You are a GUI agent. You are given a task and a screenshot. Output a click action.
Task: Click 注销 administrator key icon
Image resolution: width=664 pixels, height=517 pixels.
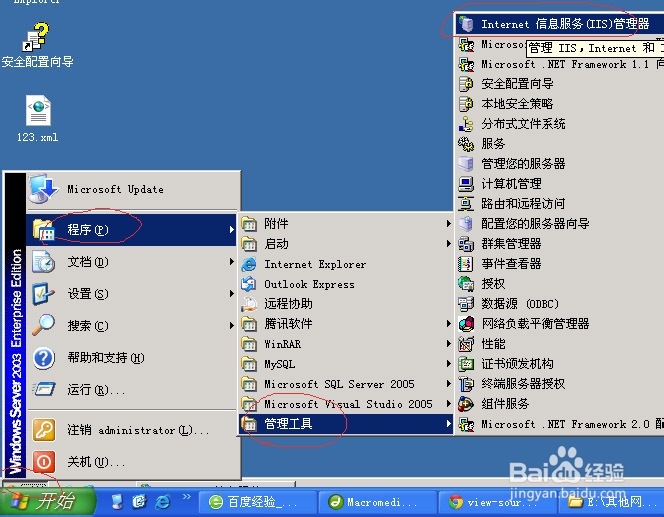click(x=44, y=430)
